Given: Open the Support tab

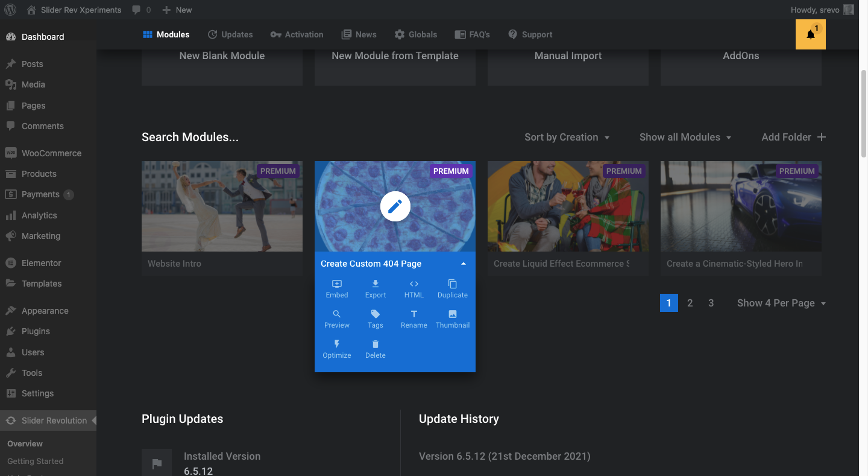Looking at the screenshot, I should pos(530,34).
